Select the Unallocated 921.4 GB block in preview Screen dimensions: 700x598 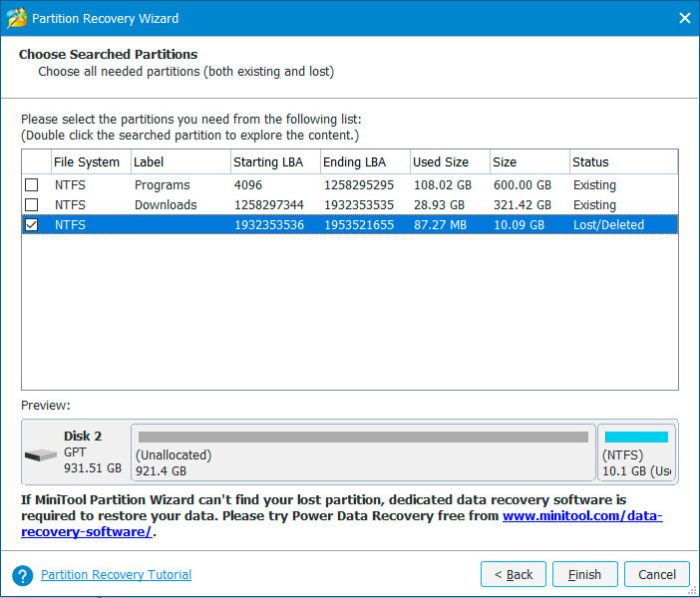(363, 452)
